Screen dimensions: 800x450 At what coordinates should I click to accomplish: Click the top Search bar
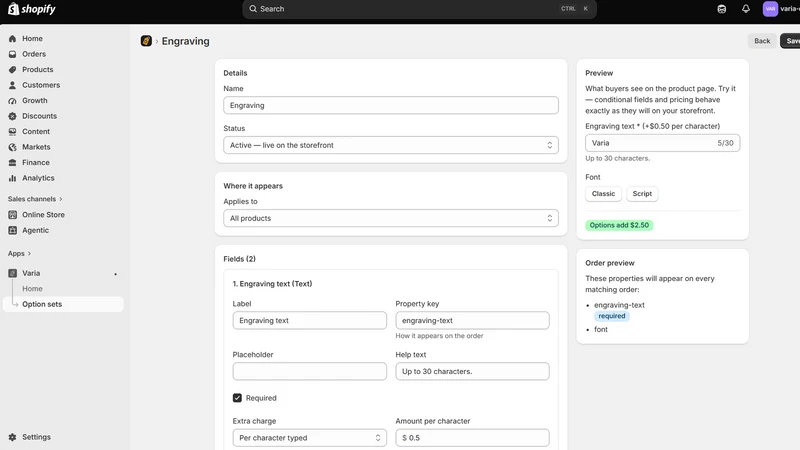coord(419,9)
